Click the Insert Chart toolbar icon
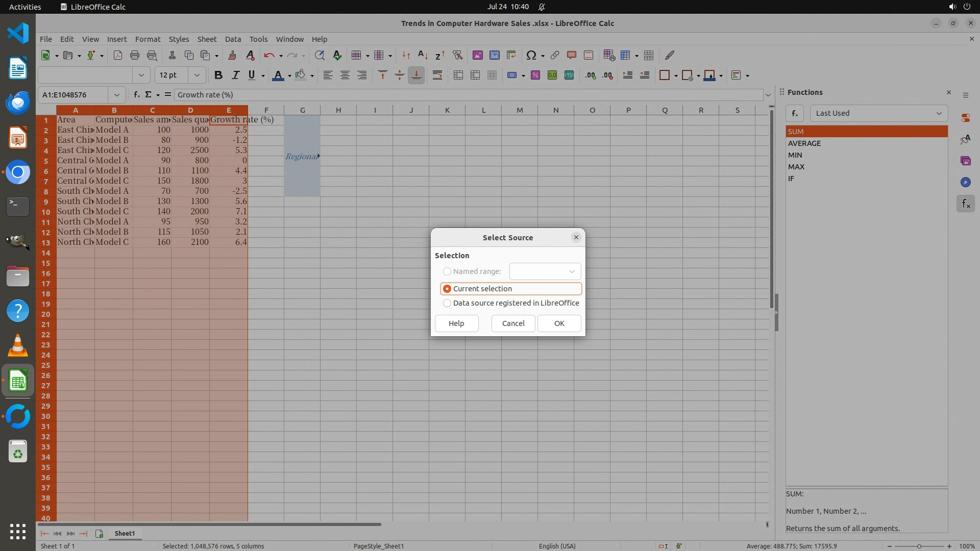Viewport: 980px width, 551px height. pos(494,55)
